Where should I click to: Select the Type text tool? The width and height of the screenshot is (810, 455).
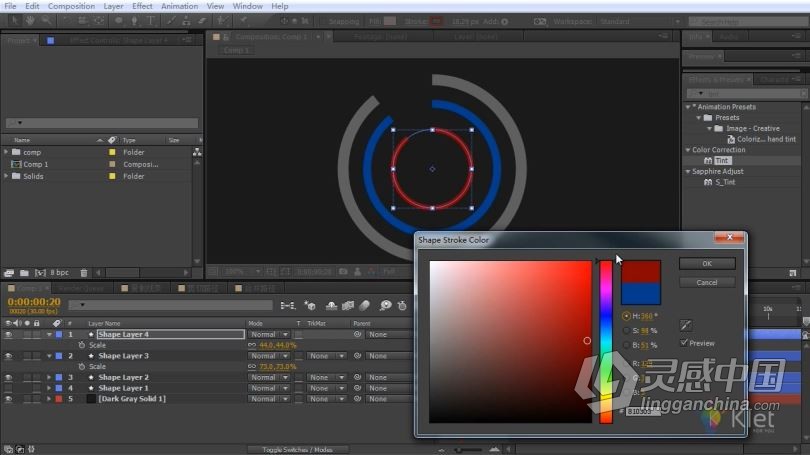(151, 21)
